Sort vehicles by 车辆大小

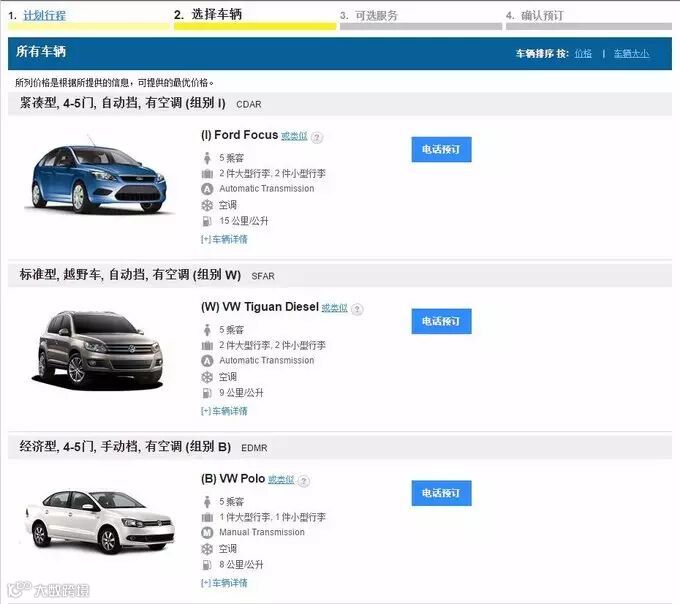631,53
